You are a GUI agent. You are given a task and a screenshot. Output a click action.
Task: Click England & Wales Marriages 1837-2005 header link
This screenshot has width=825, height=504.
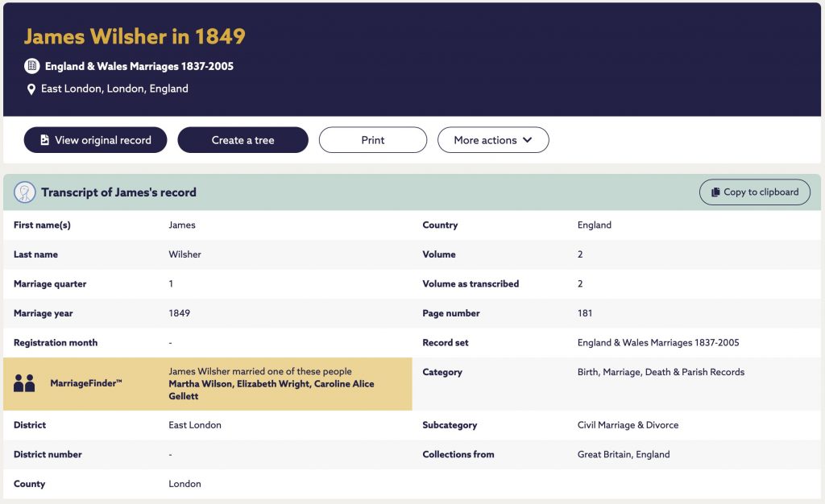tap(139, 66)
